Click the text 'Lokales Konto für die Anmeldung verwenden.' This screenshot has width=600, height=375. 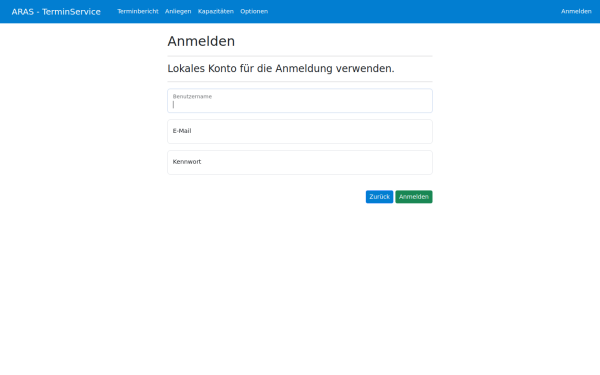280,68
